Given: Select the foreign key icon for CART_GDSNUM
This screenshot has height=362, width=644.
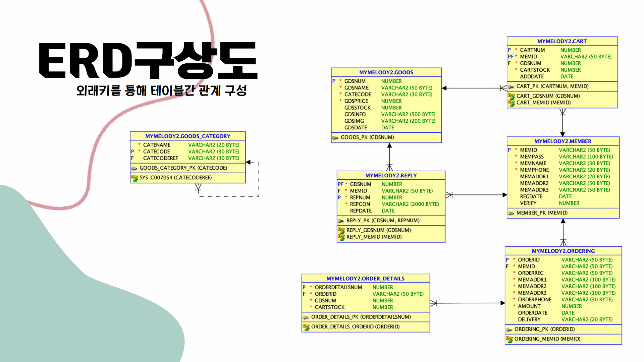Looking at the screenshot, I should pos(511,96).
